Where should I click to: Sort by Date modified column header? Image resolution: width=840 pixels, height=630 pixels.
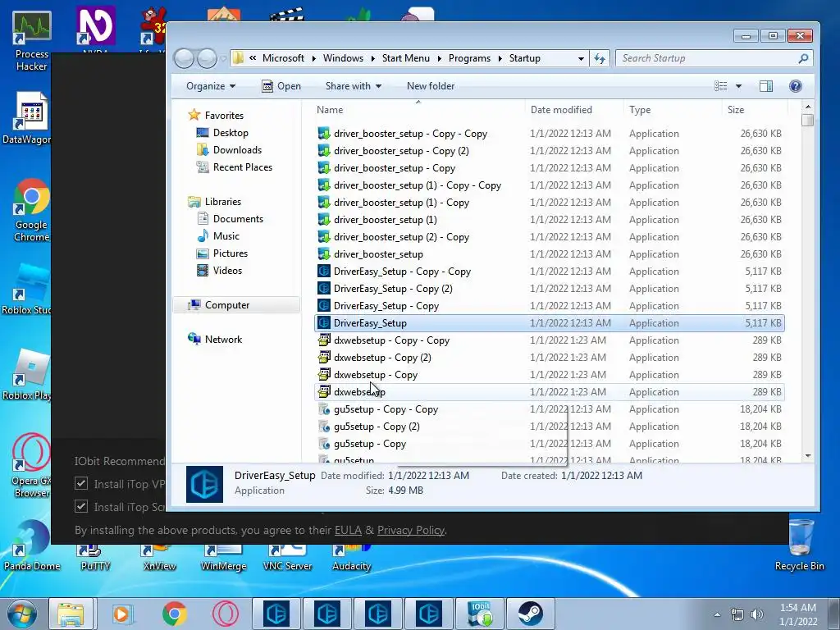click(573, 110)
